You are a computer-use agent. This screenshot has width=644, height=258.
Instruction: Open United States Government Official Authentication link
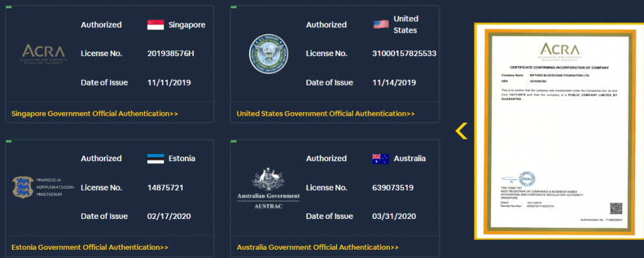point(326,113)
